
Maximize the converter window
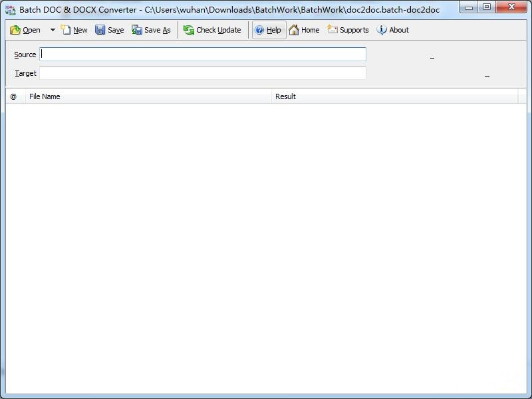click(487, 7)
